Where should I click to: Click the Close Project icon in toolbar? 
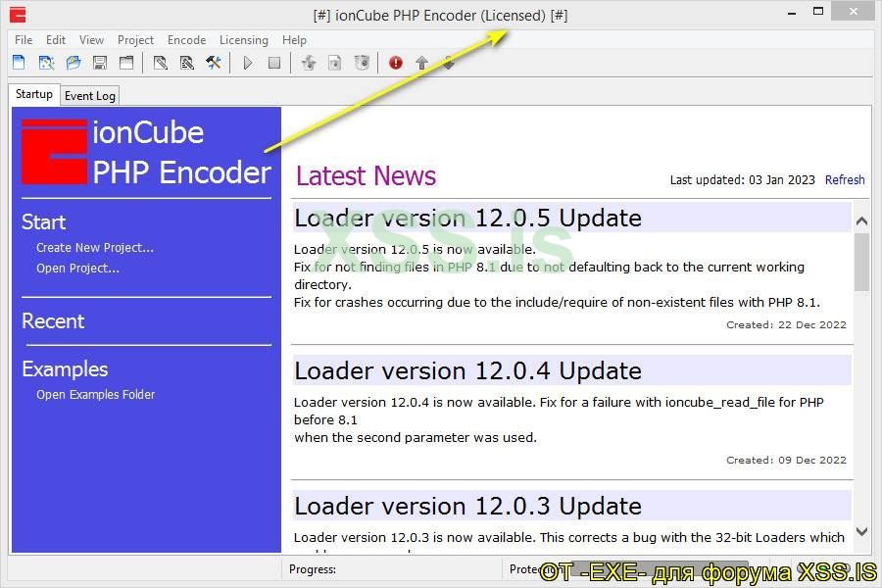(126, 63)
